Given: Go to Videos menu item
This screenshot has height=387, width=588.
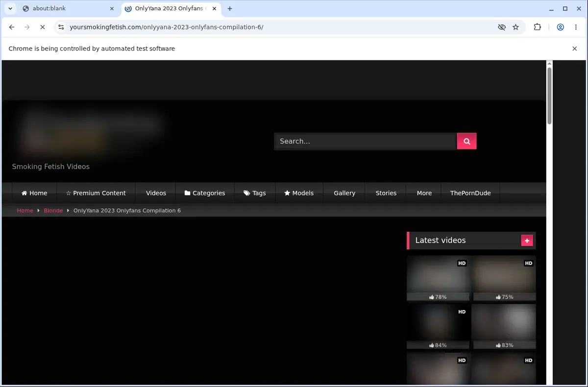Looking at the screenshot, I should [x=156, y=193].
